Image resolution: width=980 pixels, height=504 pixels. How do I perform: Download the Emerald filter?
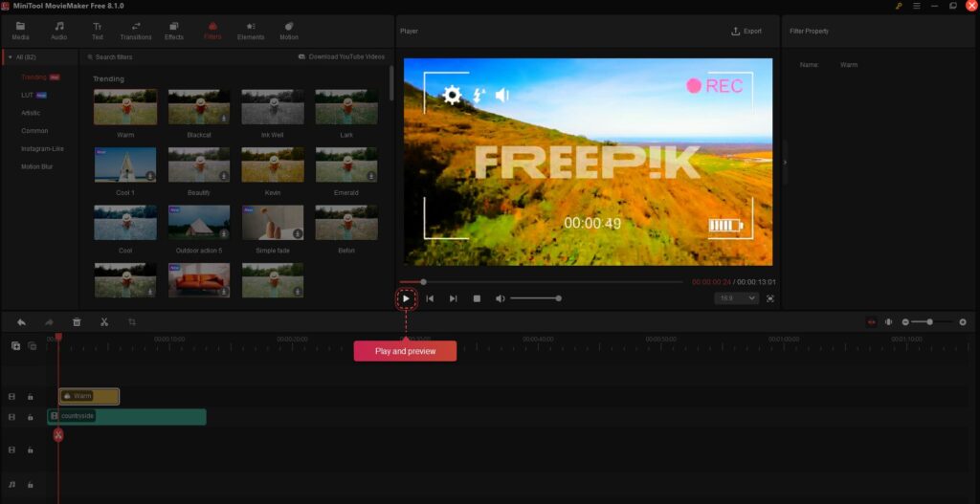371,176
